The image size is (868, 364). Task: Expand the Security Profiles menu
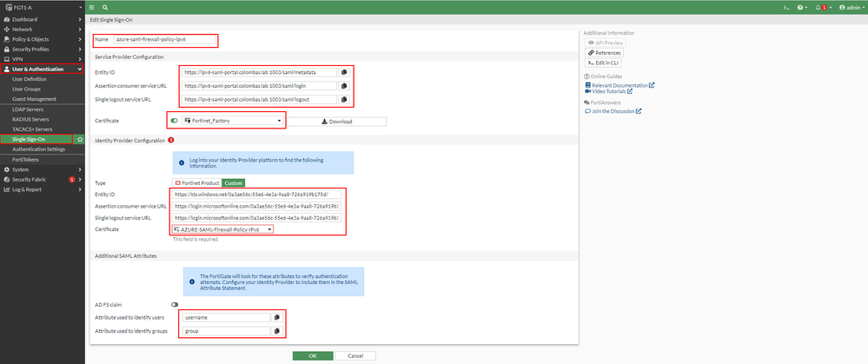[43, 50]
